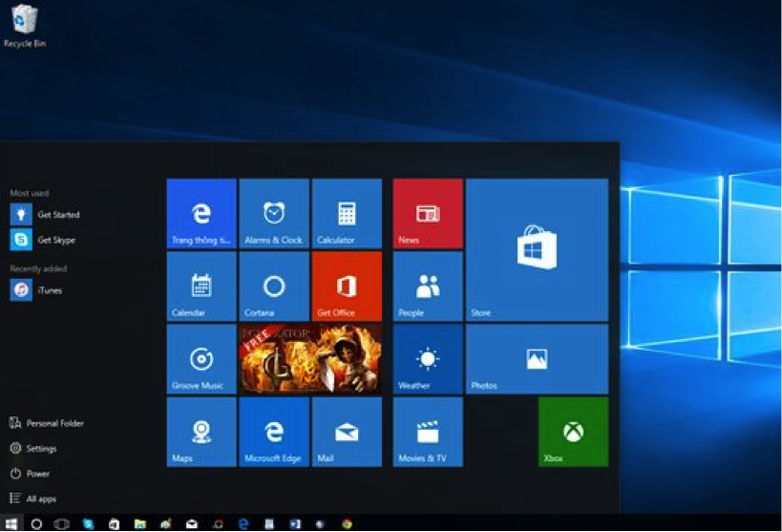Screen dimensions: 782x532
Task: Open Get Skype from Most used
Action: [x=43, y=240]
